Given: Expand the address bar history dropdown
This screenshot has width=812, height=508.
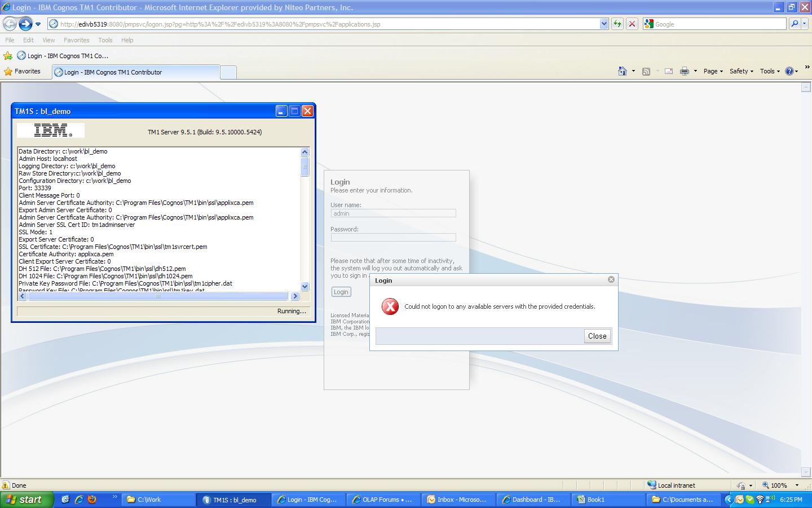Looking at the screenshot, I should pos(604,24).
